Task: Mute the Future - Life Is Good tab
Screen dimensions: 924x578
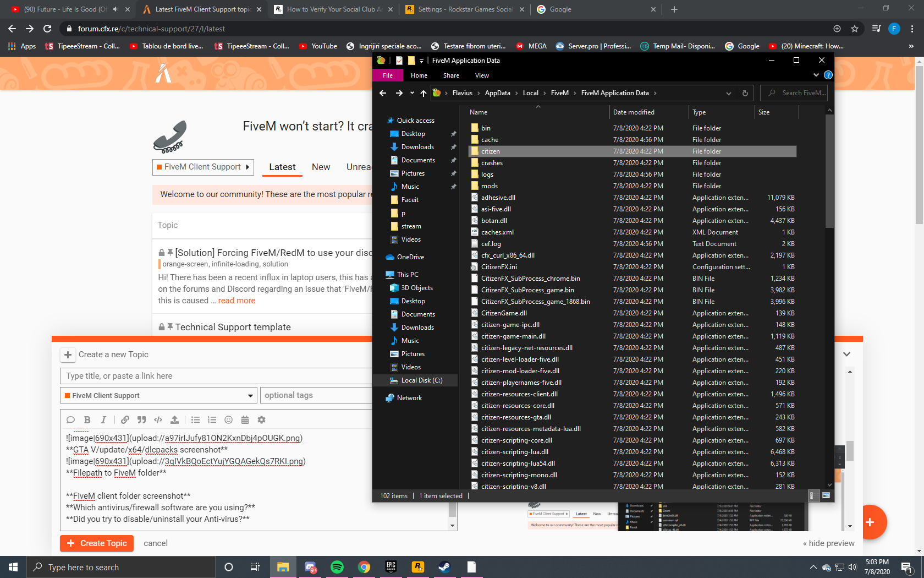Action: pyautogui.click(x=116, y=9)
